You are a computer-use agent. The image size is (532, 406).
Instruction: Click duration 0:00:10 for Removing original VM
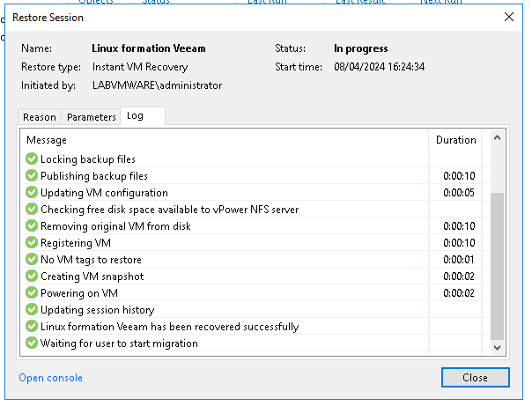tap(459, 225)
